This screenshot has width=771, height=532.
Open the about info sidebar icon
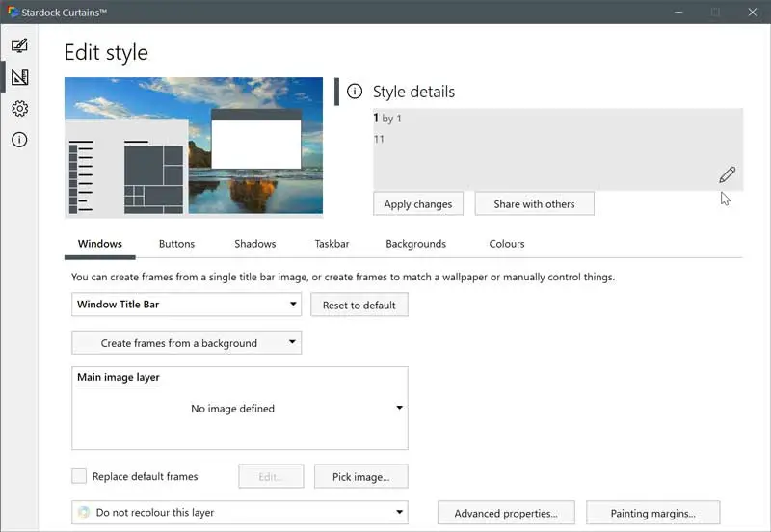tap(19, 140)
